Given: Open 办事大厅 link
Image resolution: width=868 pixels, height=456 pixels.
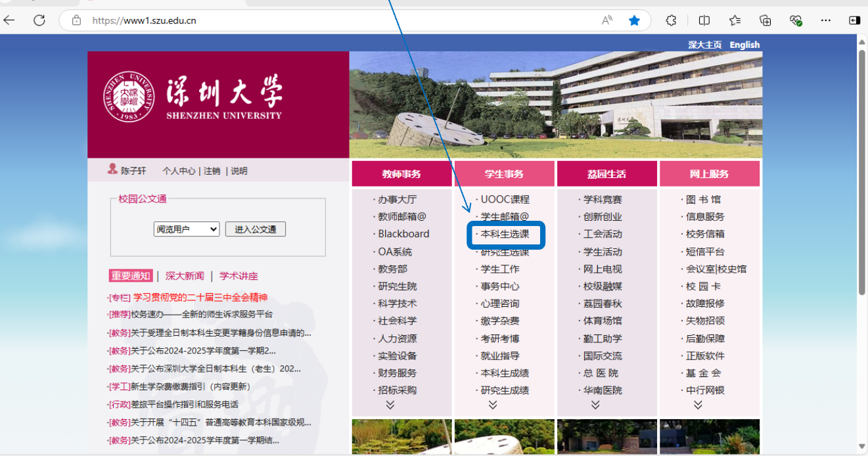Looking at the screenshot, I should [x=397, y=199].
